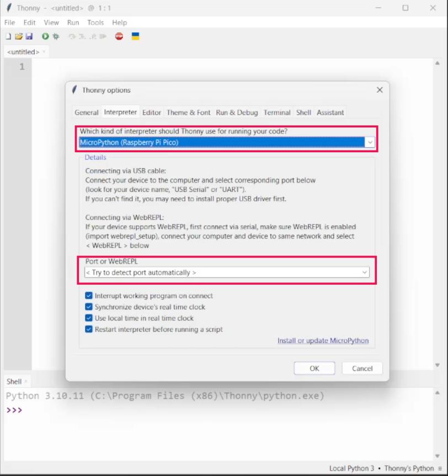Open the Tools menu
The width and height of the screenshot is (448, 476).
(x=95, y=23)
